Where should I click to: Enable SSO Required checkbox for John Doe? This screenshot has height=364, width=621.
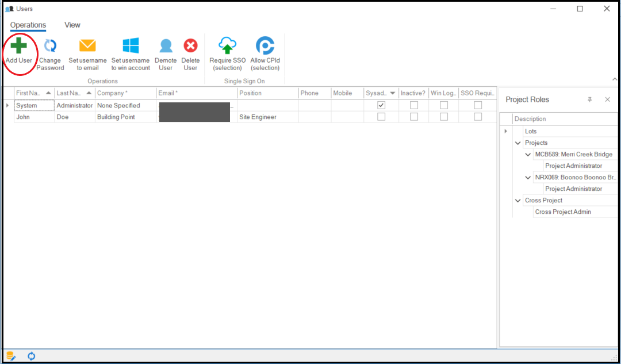pyautogui.click(x=477, y=117)
